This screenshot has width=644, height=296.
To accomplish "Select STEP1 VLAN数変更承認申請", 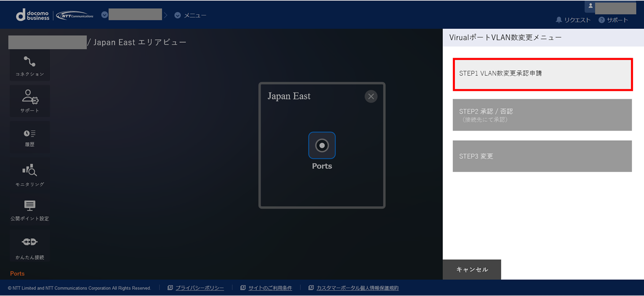I will coord(542,74).
